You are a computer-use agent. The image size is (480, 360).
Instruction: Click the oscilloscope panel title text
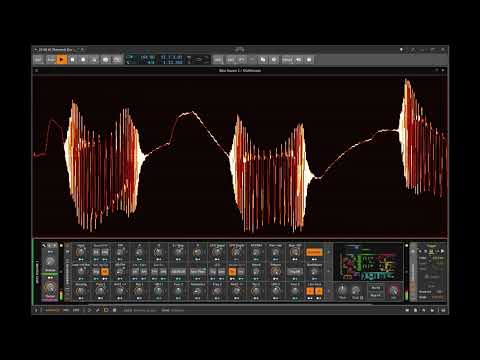(240, 70)
